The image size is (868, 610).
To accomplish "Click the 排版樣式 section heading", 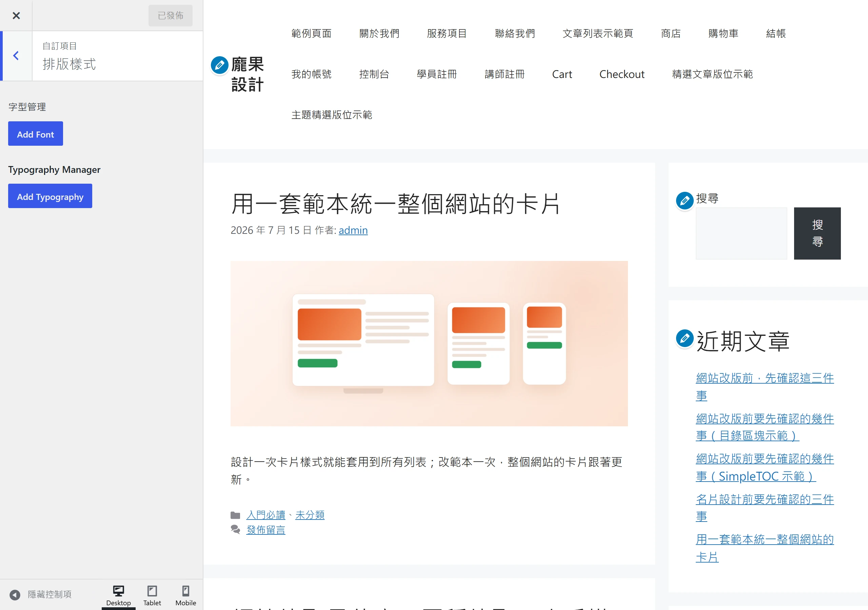I will (x=69, y=64).
